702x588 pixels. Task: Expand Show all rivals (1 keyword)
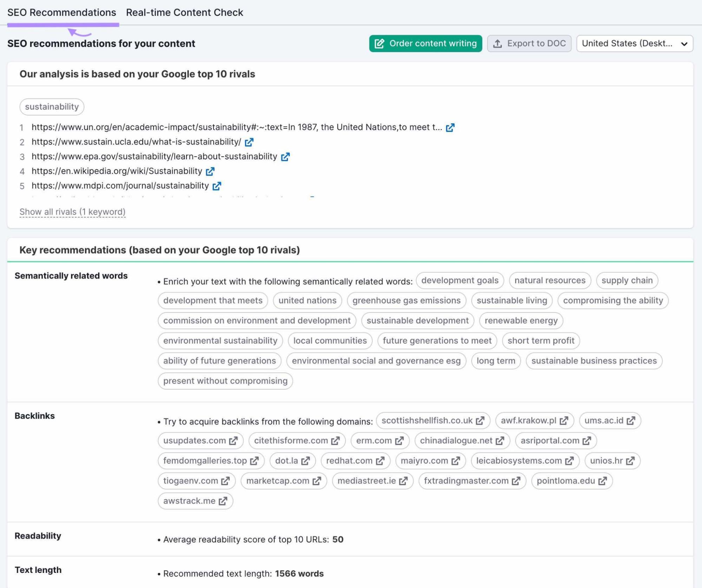(72, 211)
